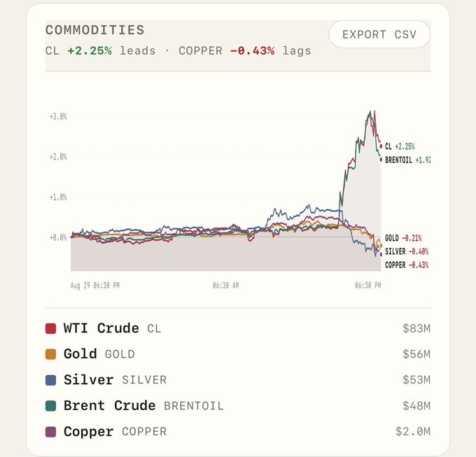Viewport: 476px width, 457px height.
Task: Click the teal BRENTOIL endpoint dot on chart
Action: (381, 160)
